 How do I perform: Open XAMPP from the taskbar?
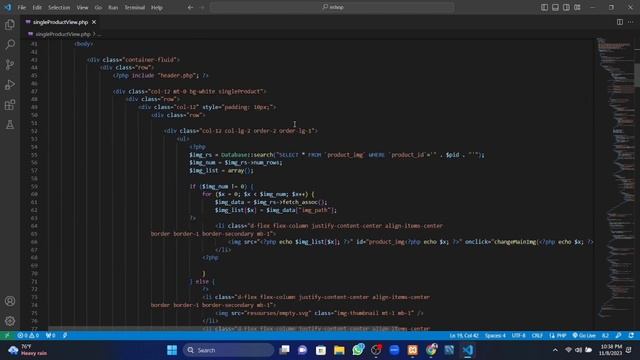tap(413, 350)
